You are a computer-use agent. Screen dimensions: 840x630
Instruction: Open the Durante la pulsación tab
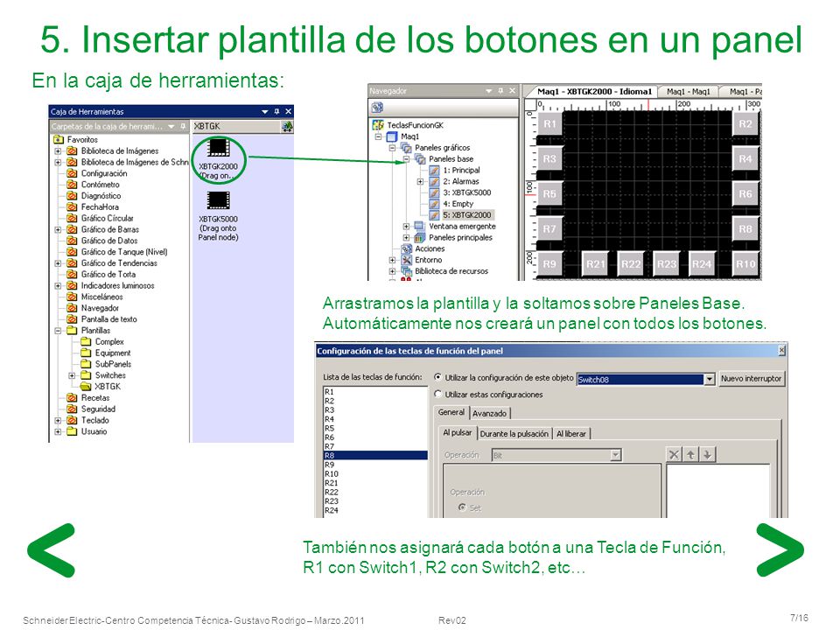(514, 434)
